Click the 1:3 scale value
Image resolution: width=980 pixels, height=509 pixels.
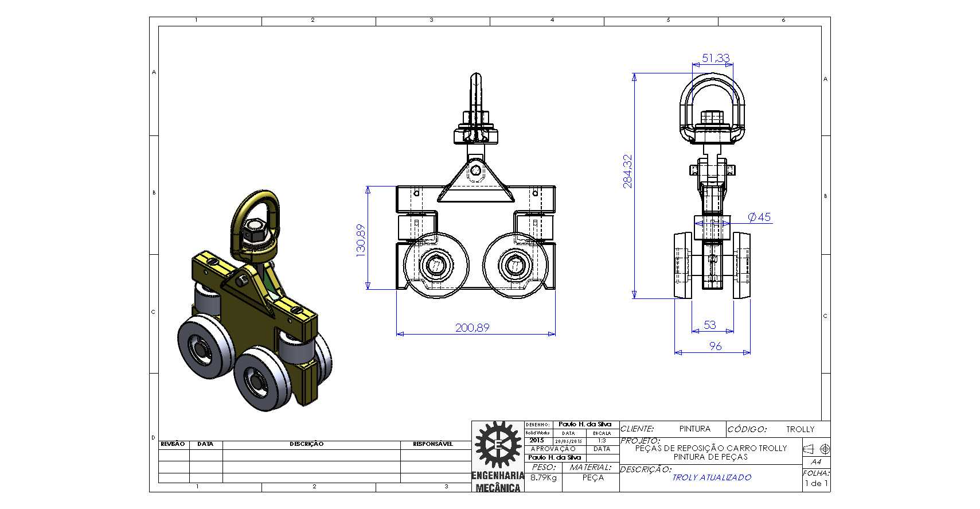[602, 441]
